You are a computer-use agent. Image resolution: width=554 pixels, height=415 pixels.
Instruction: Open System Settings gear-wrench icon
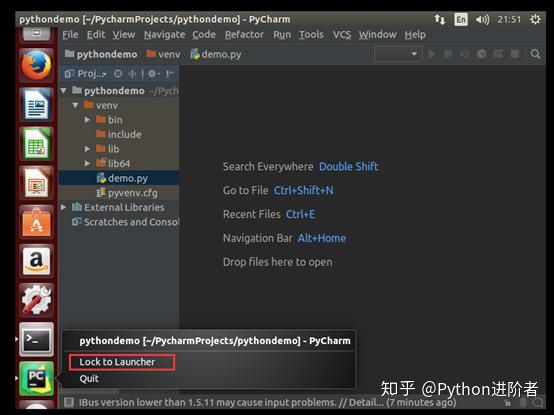coord(36,300)
